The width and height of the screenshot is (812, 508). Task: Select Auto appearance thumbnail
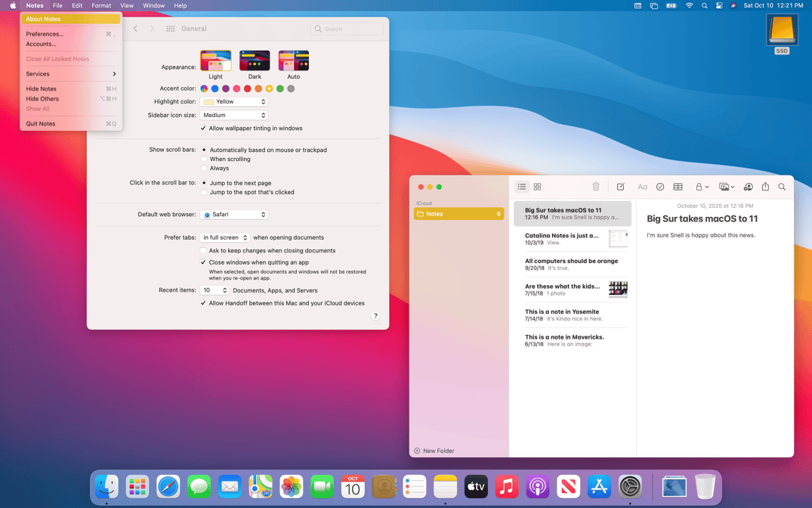pyautogui.click(x=294, y=60)
